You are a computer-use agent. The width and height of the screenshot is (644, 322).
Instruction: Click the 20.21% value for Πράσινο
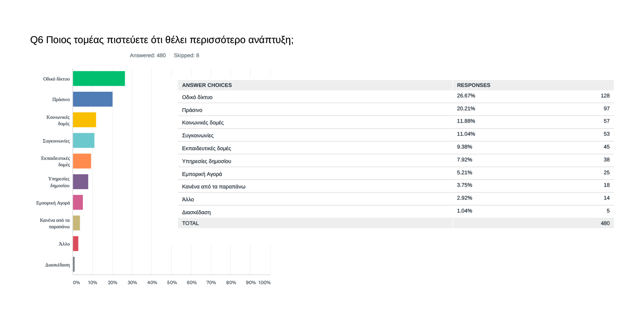(x=466, y=109)
